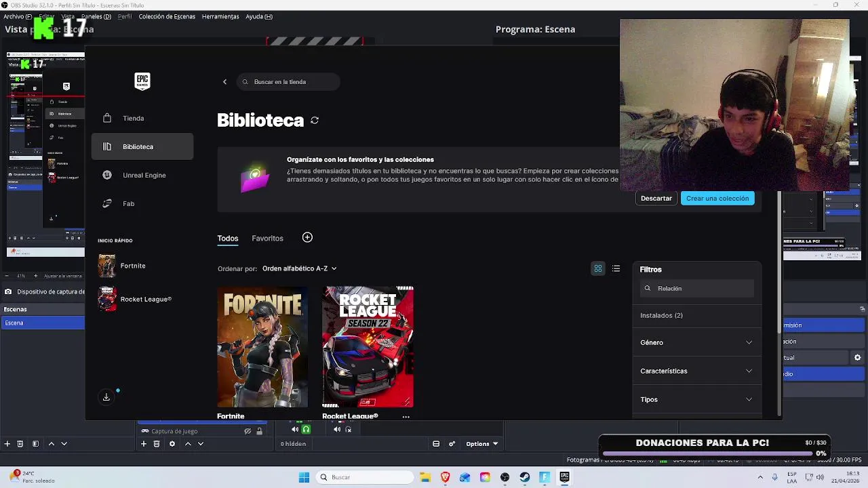
Task: Open Windows Start menu
Action: 304,477
